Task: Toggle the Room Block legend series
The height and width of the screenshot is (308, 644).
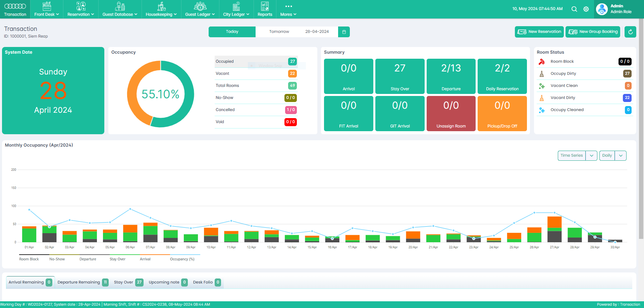Action: [x=29, y=259]
